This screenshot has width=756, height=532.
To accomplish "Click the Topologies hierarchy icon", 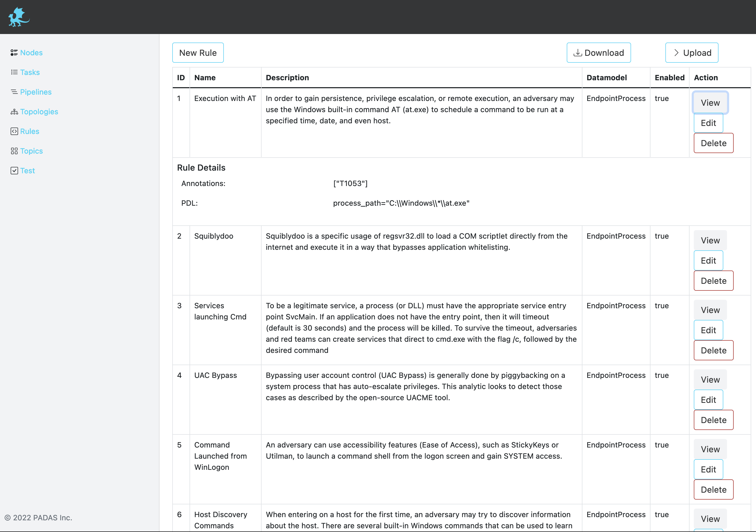I will tap(14, 112).
